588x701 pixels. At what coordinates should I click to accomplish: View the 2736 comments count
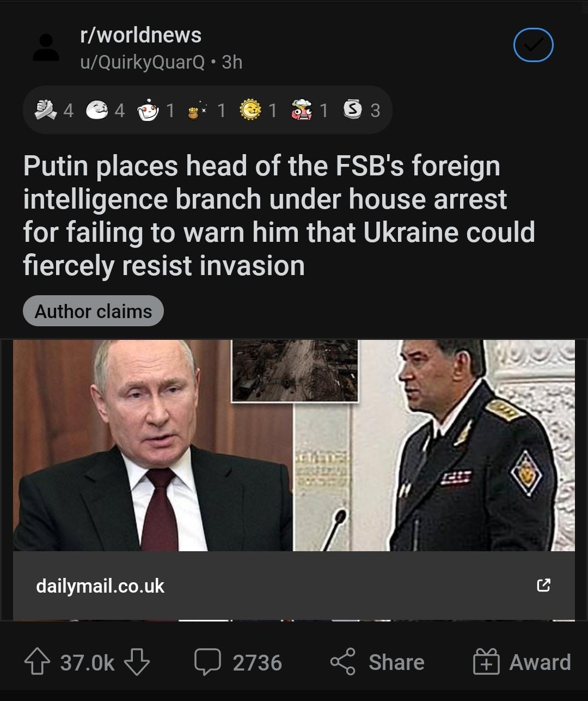click(x=257, y=662)
